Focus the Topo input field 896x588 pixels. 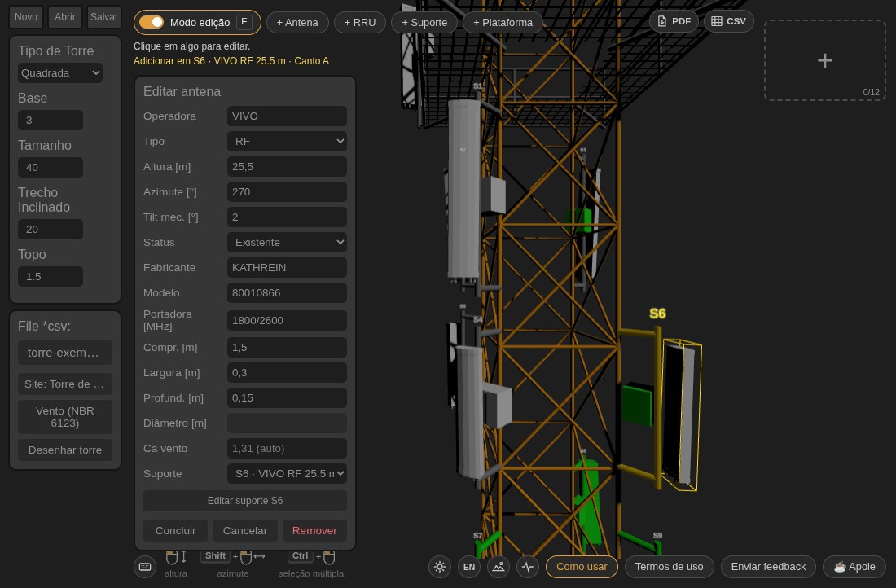51,277
